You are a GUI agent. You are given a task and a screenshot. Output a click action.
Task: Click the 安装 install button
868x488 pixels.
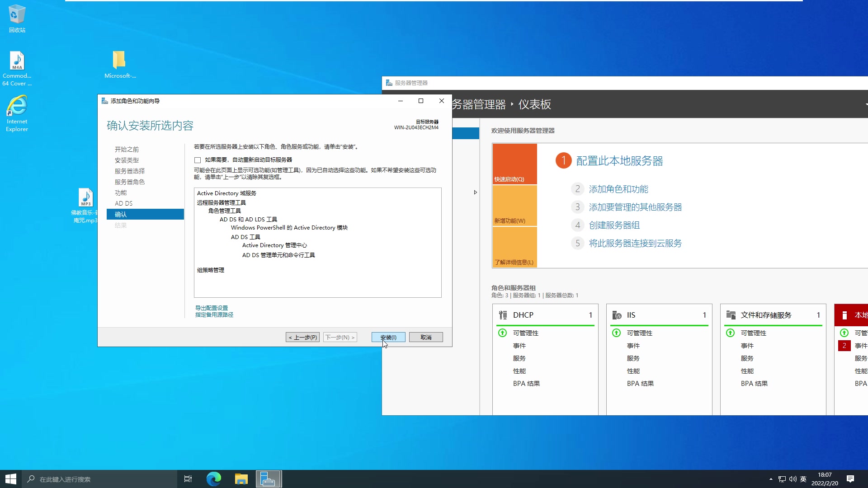point(388,337)
